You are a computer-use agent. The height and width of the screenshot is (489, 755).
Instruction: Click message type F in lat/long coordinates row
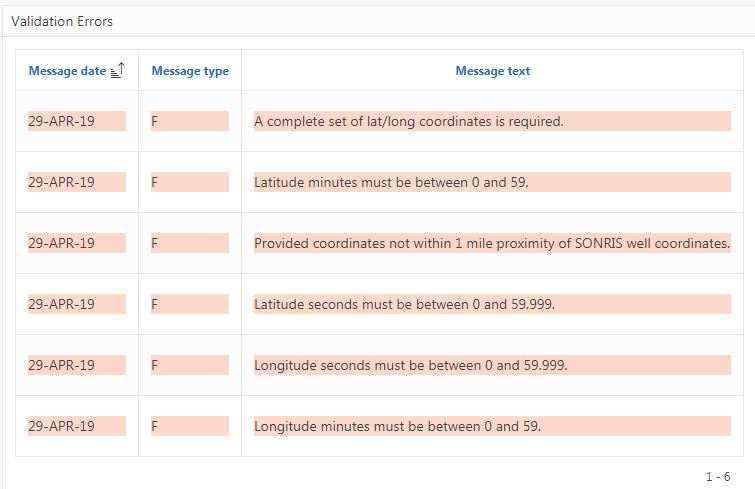tap(155, 122)
